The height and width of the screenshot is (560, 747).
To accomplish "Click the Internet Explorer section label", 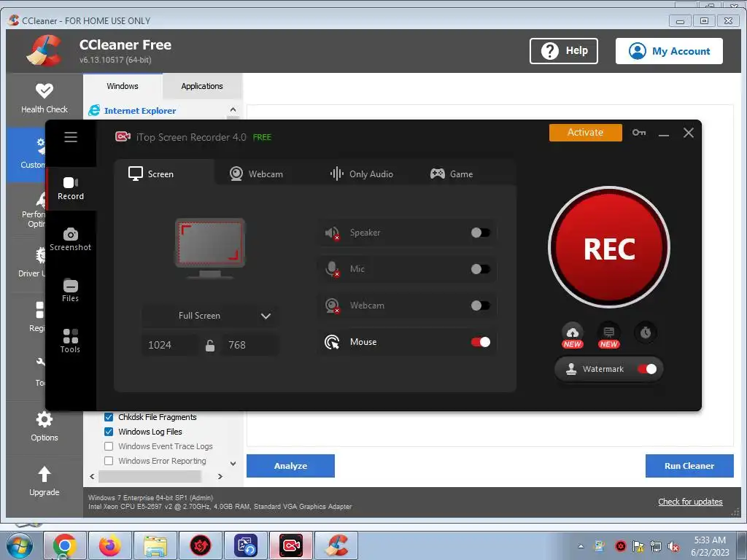I will [140, 111].
